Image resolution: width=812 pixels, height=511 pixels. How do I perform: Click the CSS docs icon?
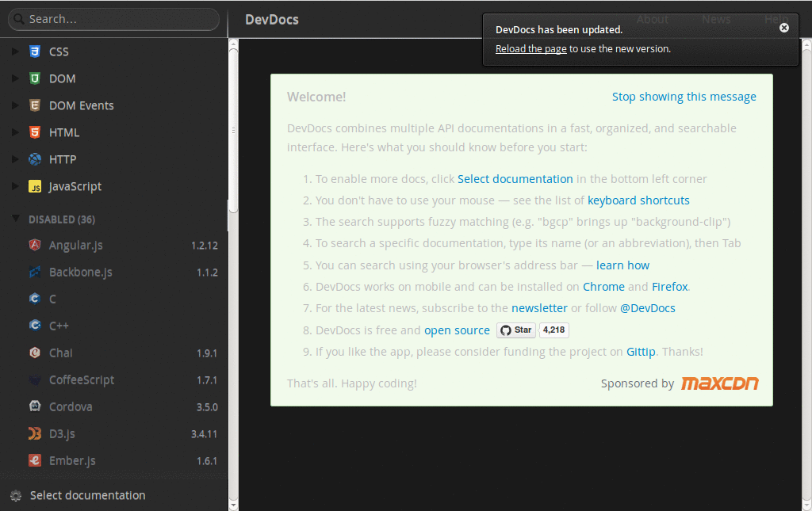coord(35,51)
